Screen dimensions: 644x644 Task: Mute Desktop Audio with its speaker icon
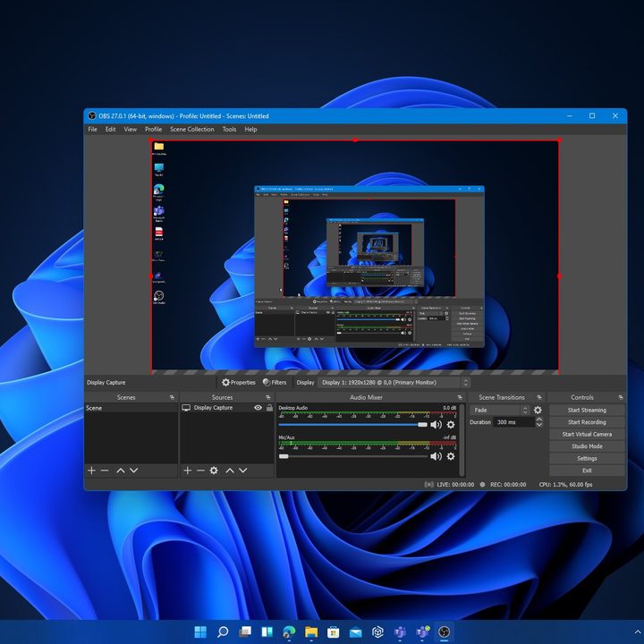(x=436, y=425)
